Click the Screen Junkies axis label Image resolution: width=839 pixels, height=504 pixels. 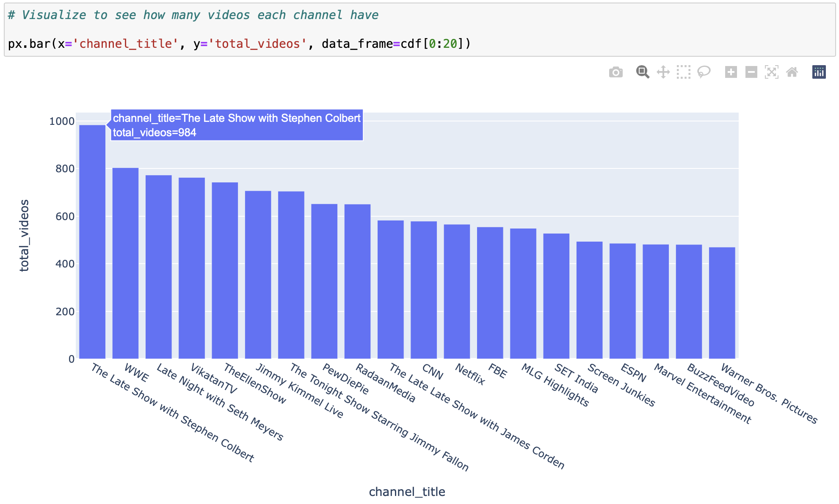621,385
